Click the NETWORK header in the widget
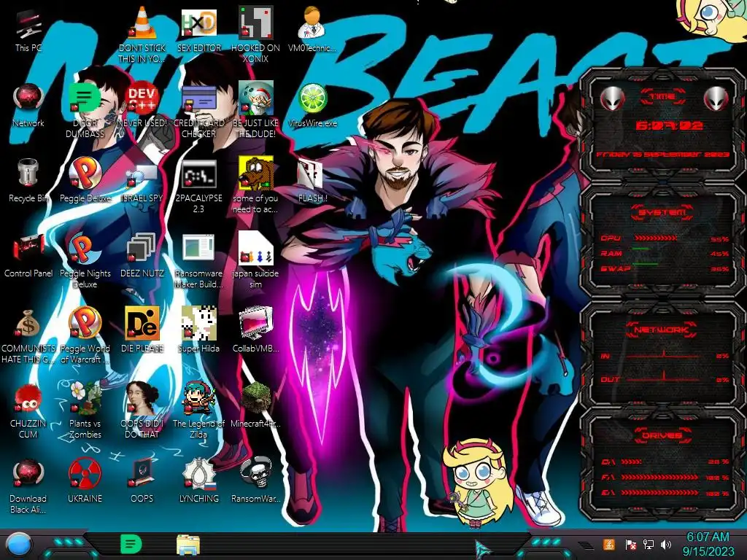This screenshot has width=747, height=560. tap(662, 330)
